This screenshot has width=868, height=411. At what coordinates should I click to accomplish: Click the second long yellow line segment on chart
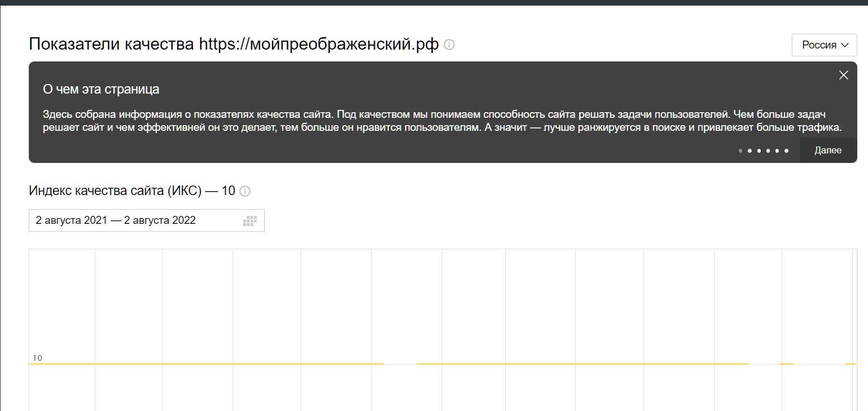(582, 364)
